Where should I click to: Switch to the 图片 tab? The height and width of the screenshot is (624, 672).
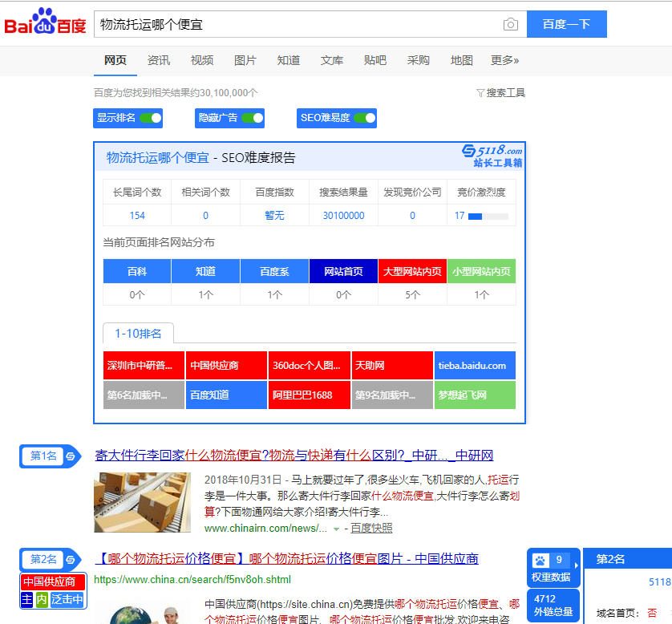(245, 60)
